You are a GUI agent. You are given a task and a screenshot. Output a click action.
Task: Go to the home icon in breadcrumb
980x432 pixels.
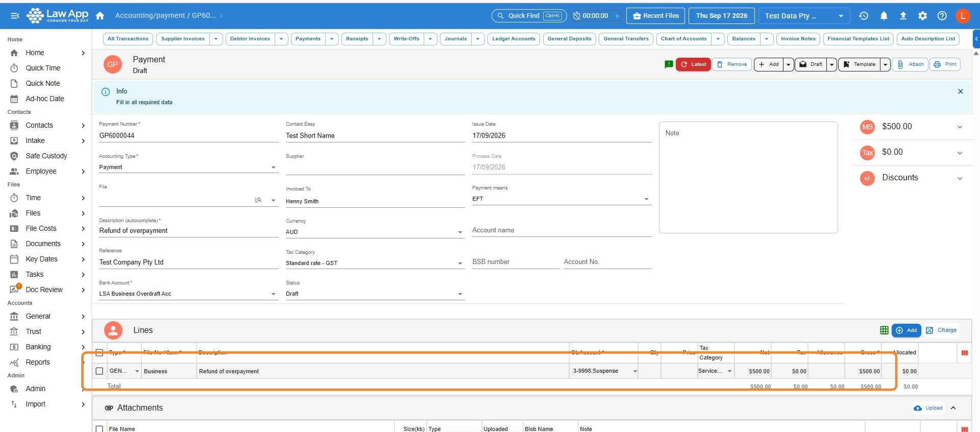[100, 16]
